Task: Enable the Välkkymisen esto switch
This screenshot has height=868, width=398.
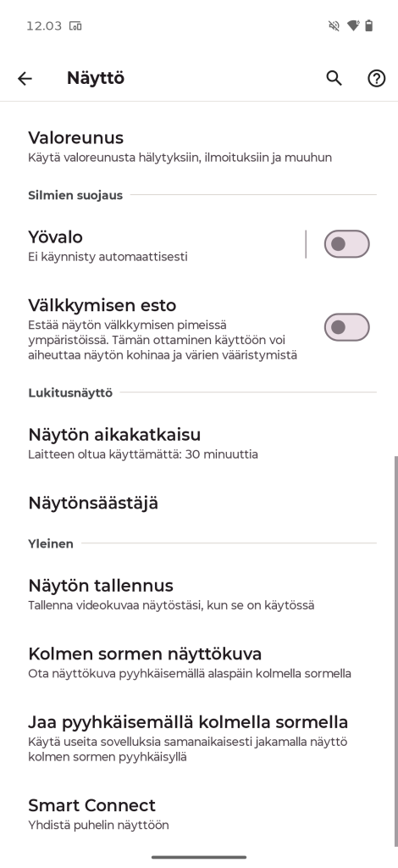Action: tap(346, 327)
